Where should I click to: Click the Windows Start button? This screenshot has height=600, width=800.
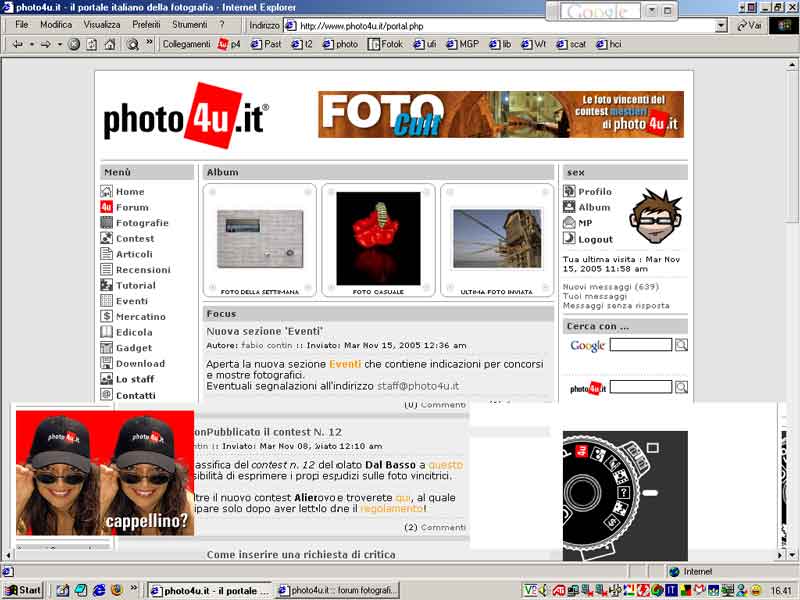coord(22,590)
